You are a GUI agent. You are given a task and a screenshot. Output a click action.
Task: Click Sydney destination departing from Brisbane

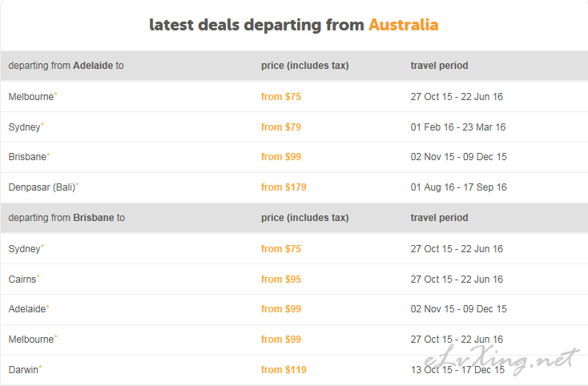coord(24,249)
